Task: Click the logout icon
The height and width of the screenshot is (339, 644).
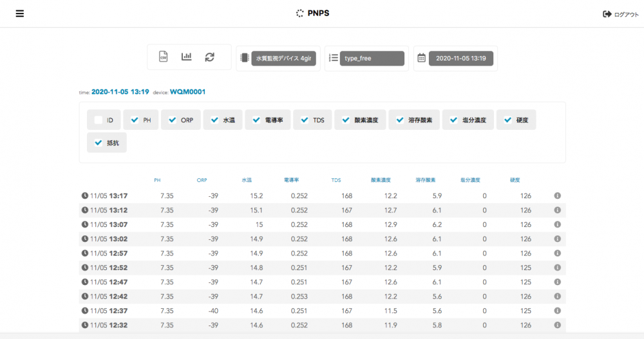Action: tap(607, 14)
